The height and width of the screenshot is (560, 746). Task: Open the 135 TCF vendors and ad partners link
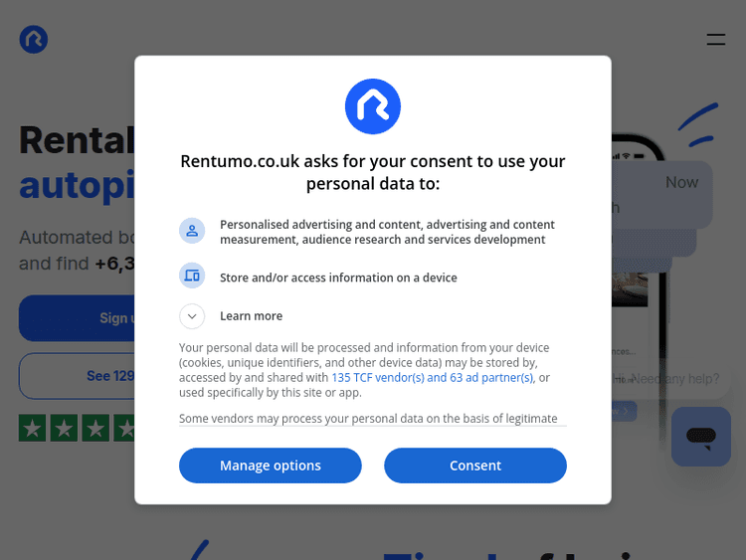[x=432, y=378]
